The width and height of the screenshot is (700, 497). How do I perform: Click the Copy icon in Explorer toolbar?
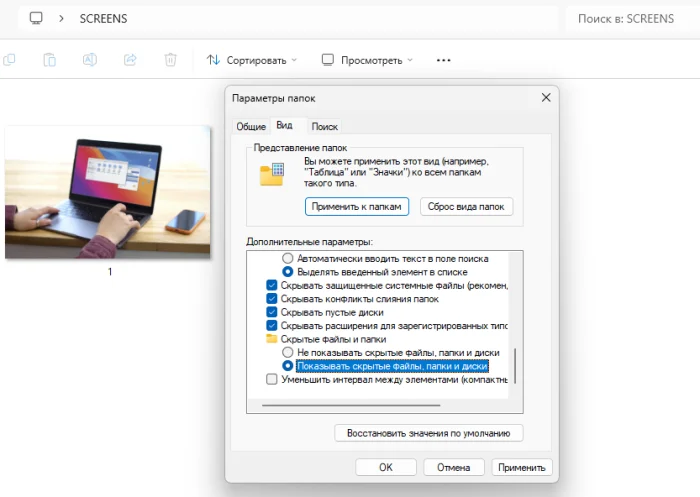point(9,60)
